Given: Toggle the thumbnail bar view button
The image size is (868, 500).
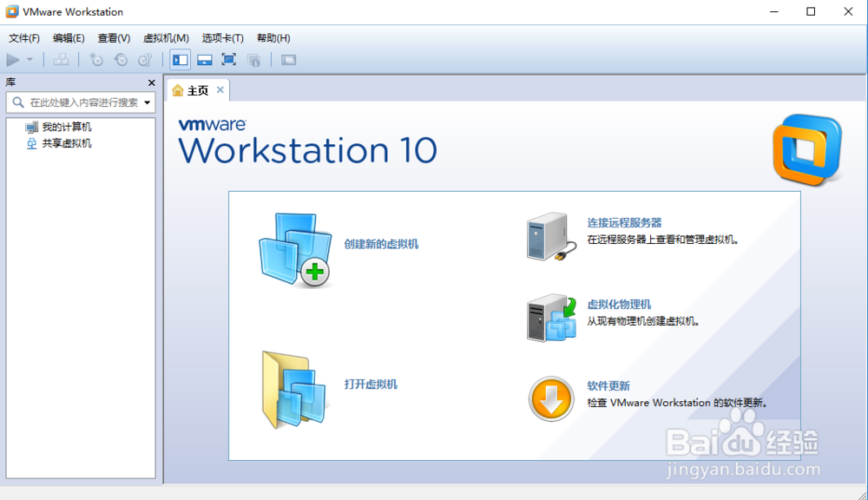Looking at the screenshot, I should 205,59.
